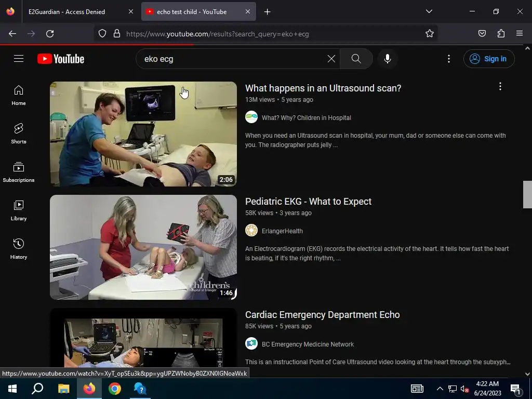The height and width of the screenshot is (399, 532).
Task: Open Shorts in the sidebar
Action: tap(19, 134)
